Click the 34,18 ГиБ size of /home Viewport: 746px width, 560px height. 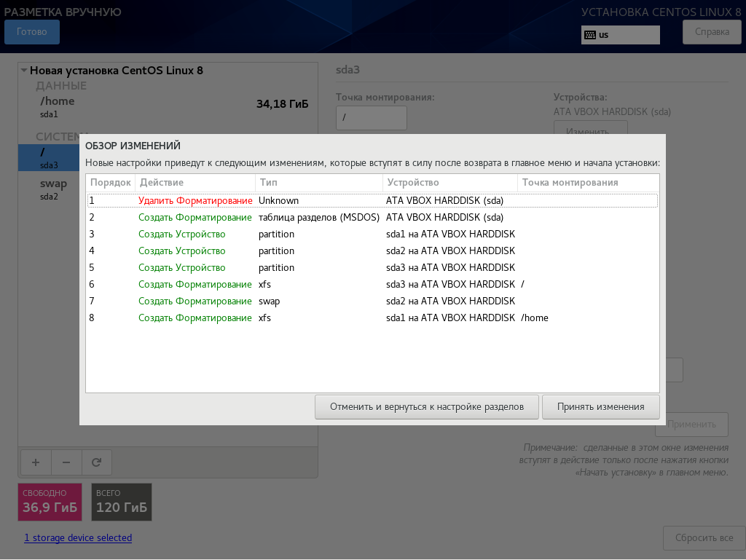click(282, 104)
